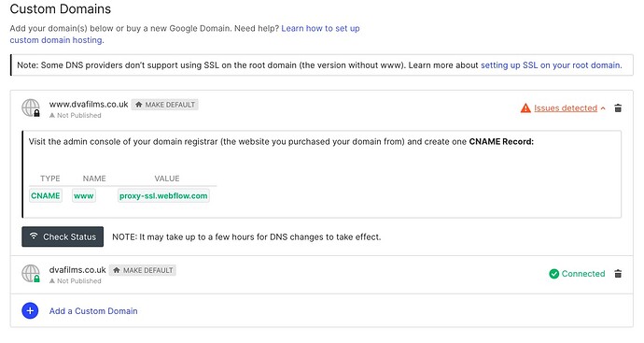Make www.dvafilms.co.uk the default domain
644x343 pixels.
[x=164, y=105]
